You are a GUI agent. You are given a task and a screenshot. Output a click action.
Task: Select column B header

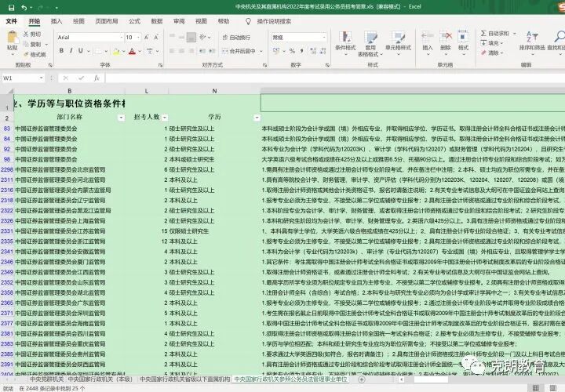(x=70, y=91)
